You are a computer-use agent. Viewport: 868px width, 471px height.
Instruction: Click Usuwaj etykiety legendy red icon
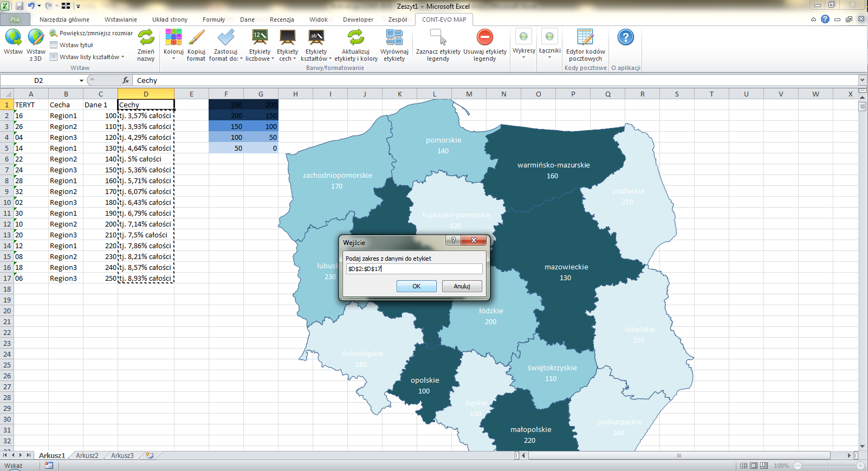point(485,37)
